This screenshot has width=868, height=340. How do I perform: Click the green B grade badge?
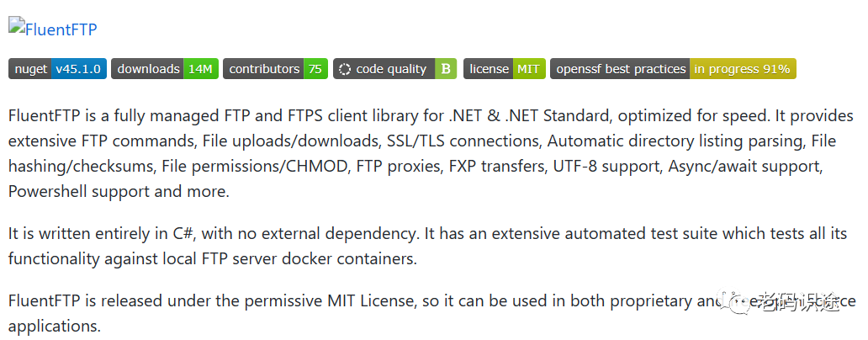pos(446,69)
